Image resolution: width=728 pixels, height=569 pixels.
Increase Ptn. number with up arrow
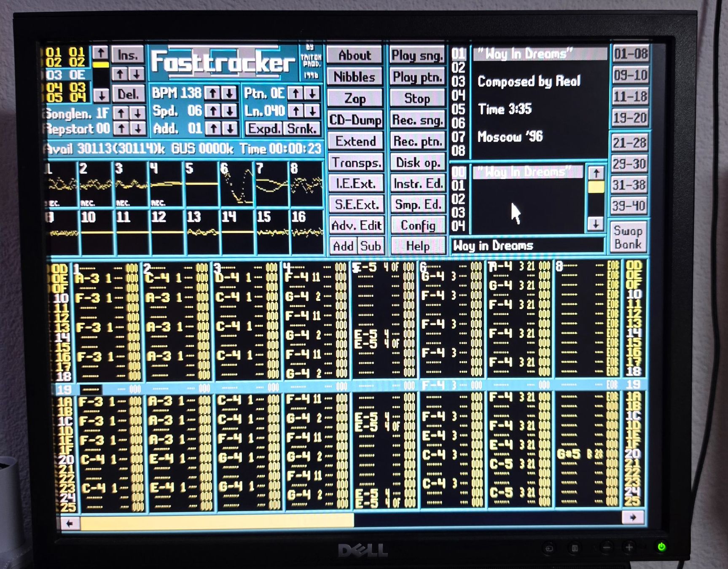[x=296, y=93]
